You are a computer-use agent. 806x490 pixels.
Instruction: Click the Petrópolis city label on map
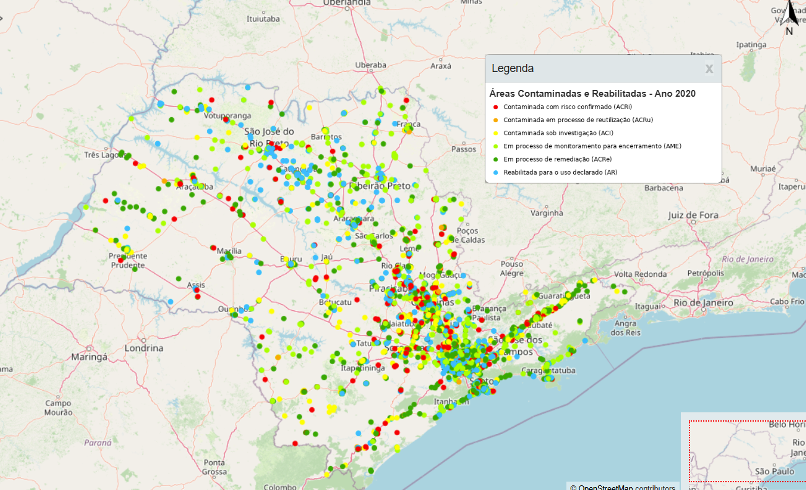704,272
